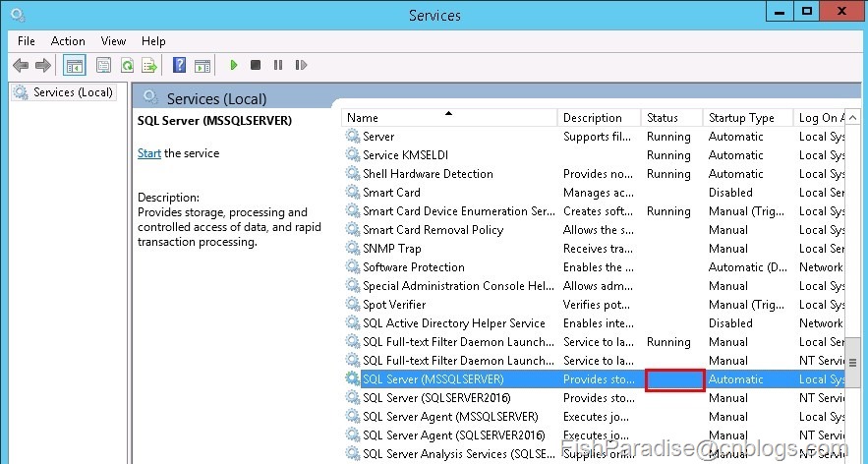The width and height of the screenshot is (868, 464).
Task: Click gear icon of Server service
Action: point(353,136)
